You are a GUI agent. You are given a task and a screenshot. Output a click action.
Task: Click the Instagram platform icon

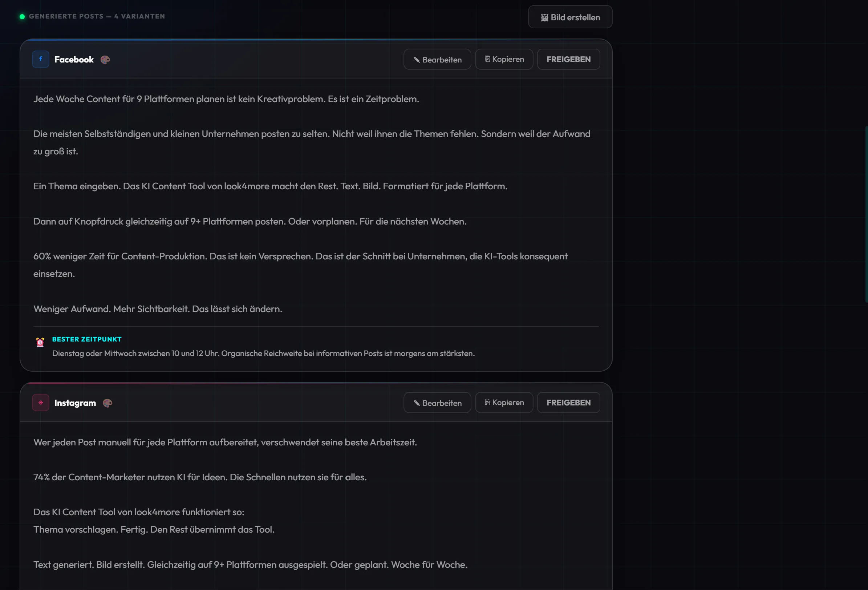tap(40, 403)
